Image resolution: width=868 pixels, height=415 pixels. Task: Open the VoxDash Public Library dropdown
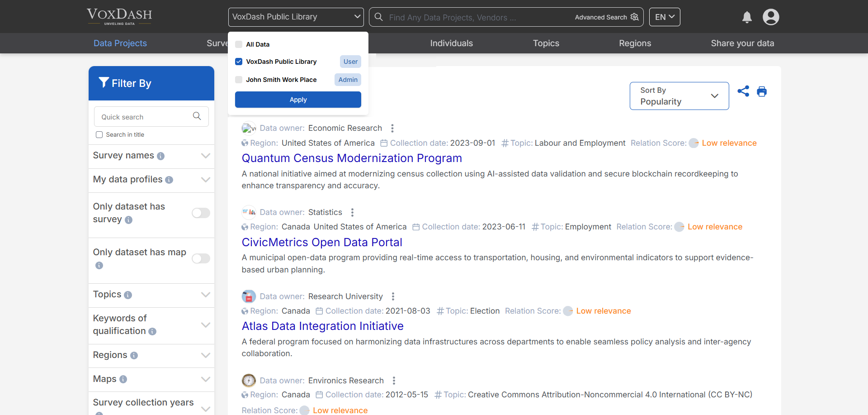(x=296, y=17)
